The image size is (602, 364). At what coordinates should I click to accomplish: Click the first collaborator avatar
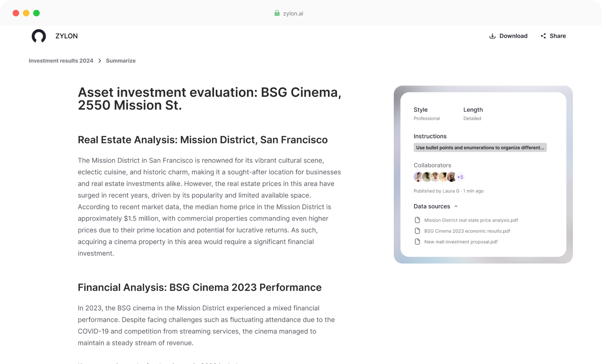418,177
